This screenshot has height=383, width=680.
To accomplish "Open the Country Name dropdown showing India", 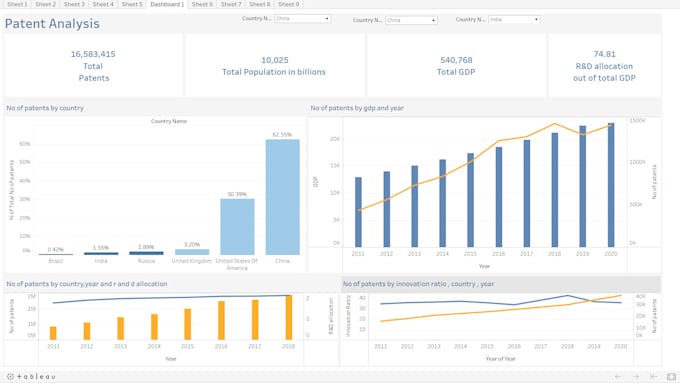I will pyautogui.click(x=514, y=20).
